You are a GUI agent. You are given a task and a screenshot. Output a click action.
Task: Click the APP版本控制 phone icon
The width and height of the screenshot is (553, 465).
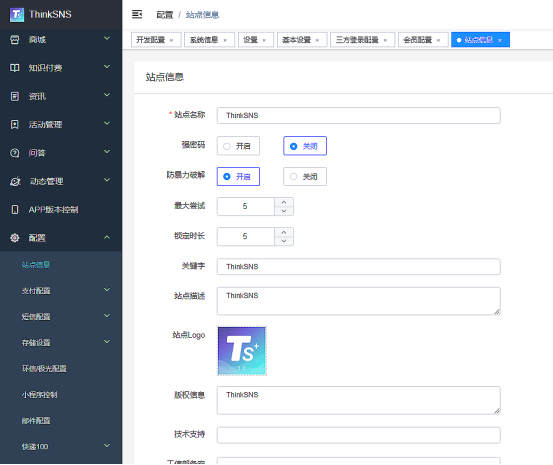(15, 210)
